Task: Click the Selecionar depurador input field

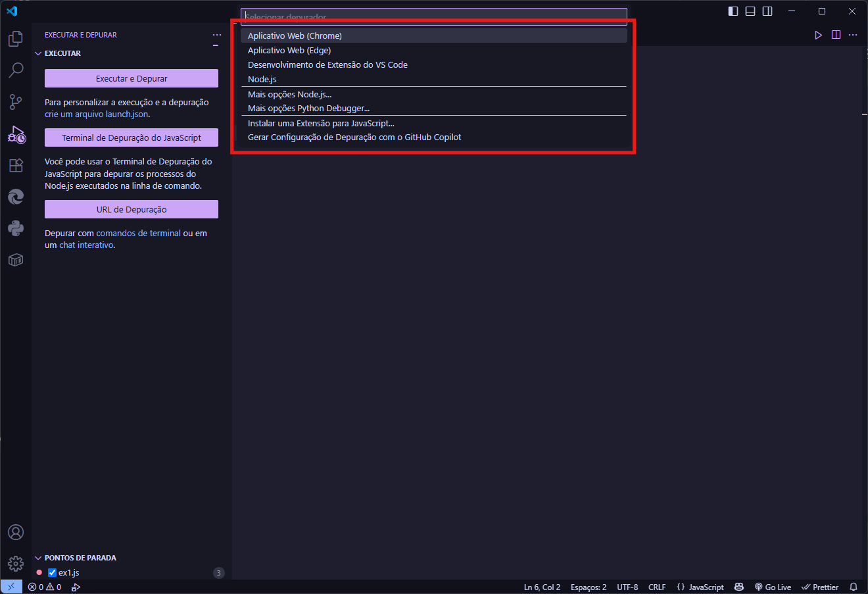Action: pyautogui.click(x=434, y=16)
